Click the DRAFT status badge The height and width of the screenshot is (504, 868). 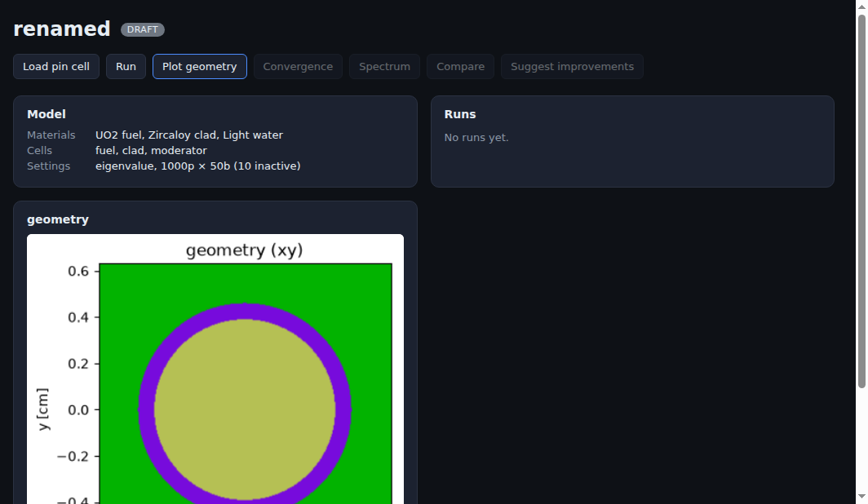[142, 29]
